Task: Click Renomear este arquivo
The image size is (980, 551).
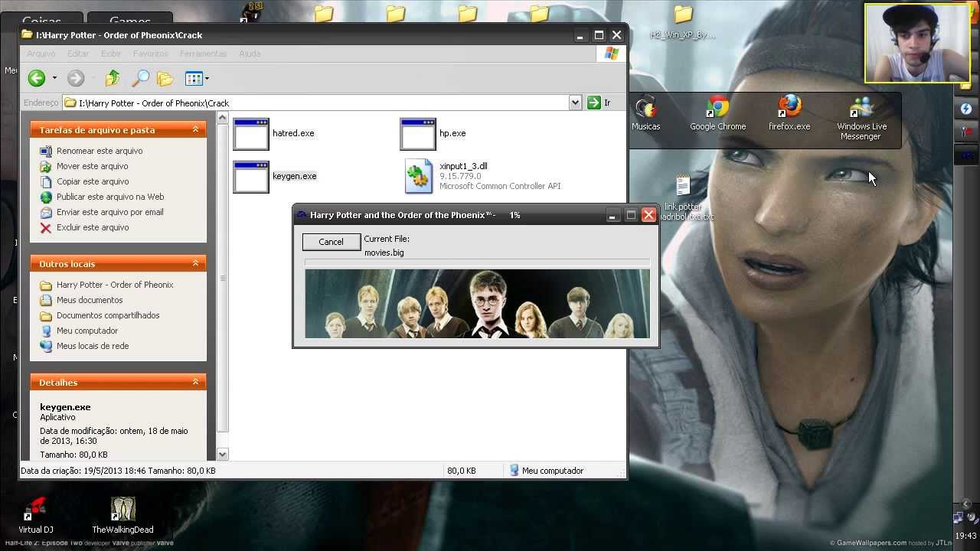Action: [100, 151]
